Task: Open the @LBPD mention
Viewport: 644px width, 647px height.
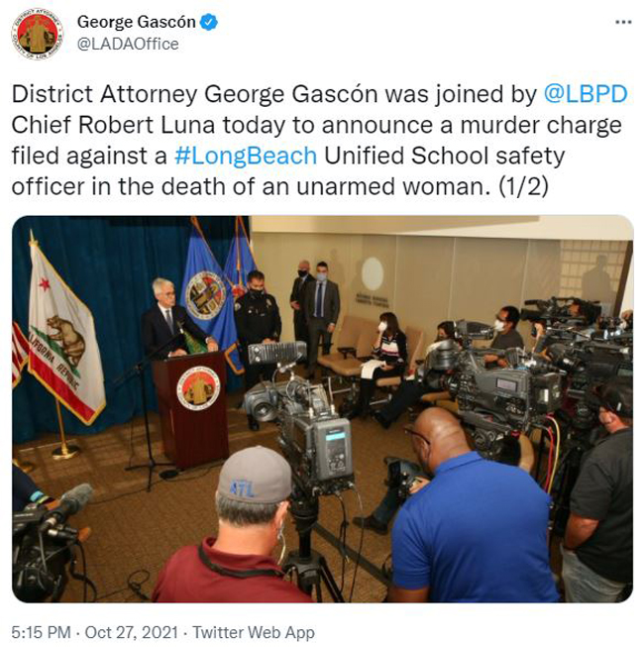Action: pos(586,94)
